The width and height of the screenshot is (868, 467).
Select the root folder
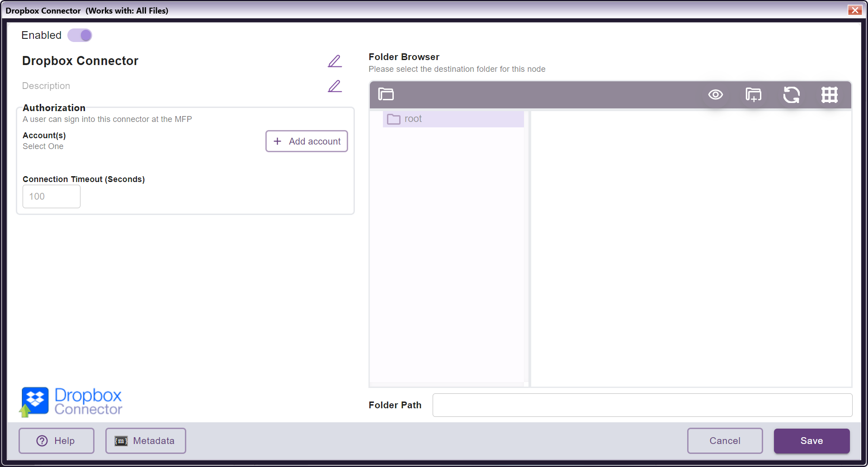pos(453,119)
